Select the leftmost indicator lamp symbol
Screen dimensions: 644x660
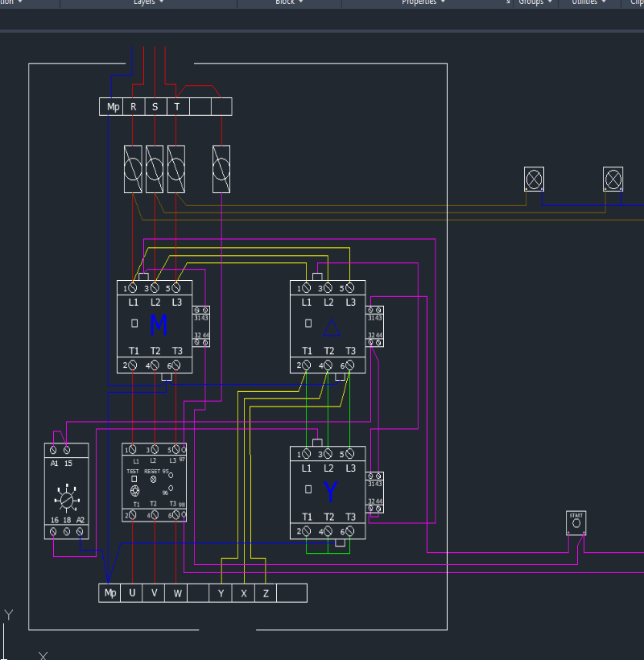[534, 178]
